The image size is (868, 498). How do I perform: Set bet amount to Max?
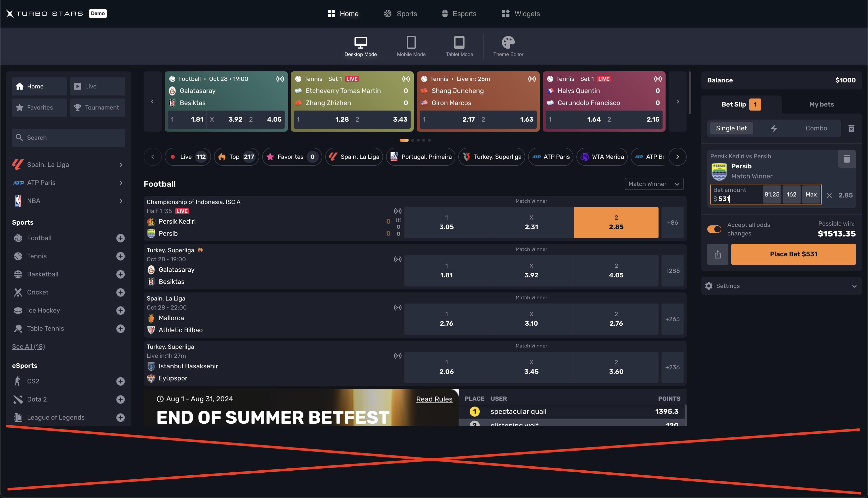pos(811,194)
